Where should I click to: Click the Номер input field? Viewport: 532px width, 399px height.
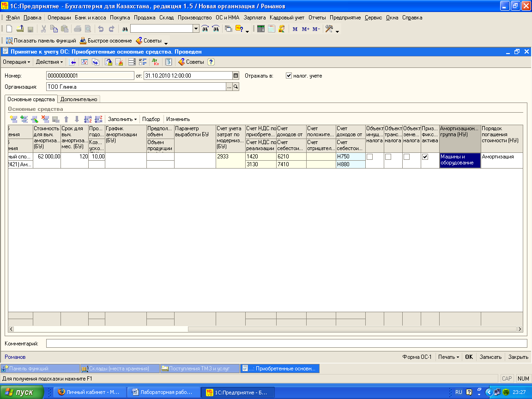(90, 76)
